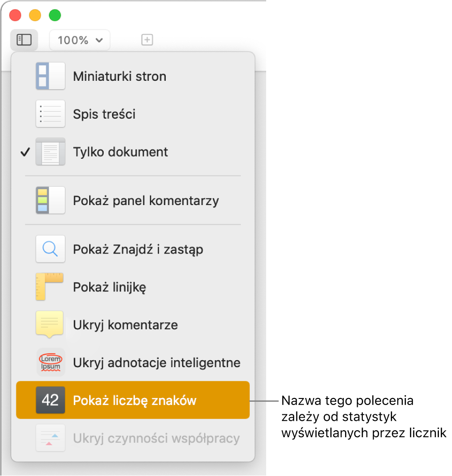Click the table of contents icon next to Spis treści
452x476 pixels.
(x=50, y=114)
